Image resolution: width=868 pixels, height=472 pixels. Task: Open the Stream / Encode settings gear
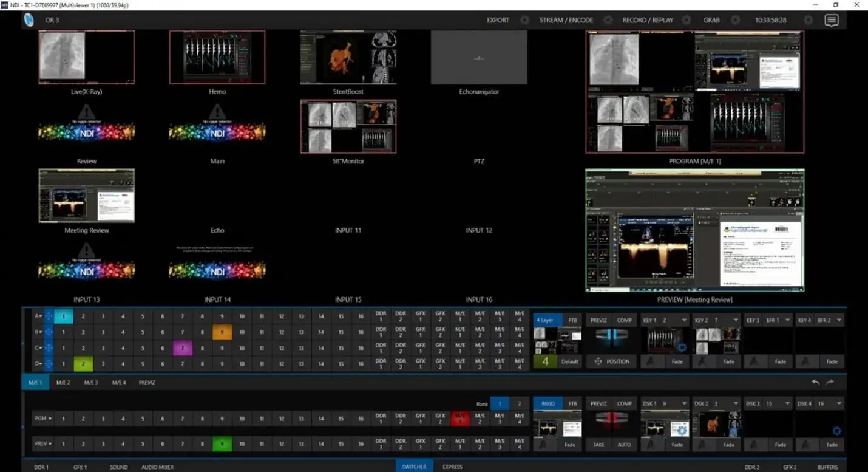607,20
